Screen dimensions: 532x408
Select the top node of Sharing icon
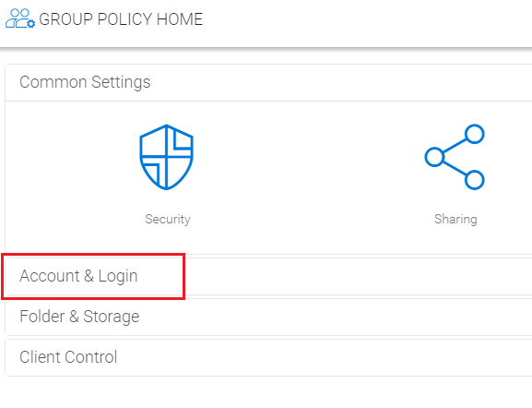pyautogui.click(x=474, y=134)
